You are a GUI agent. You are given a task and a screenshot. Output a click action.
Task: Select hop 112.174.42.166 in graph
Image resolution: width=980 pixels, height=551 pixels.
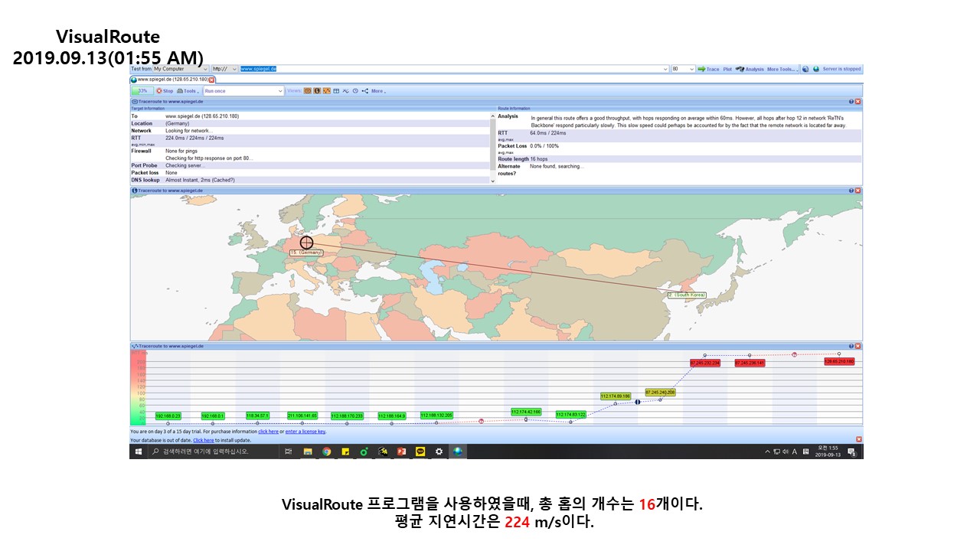[526, 412]
